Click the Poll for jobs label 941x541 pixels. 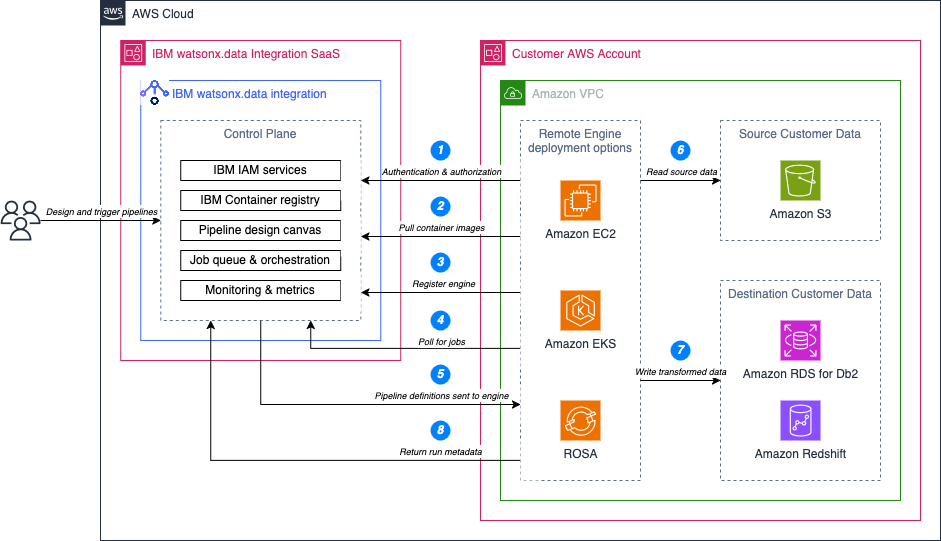click(x=442, y=342)
